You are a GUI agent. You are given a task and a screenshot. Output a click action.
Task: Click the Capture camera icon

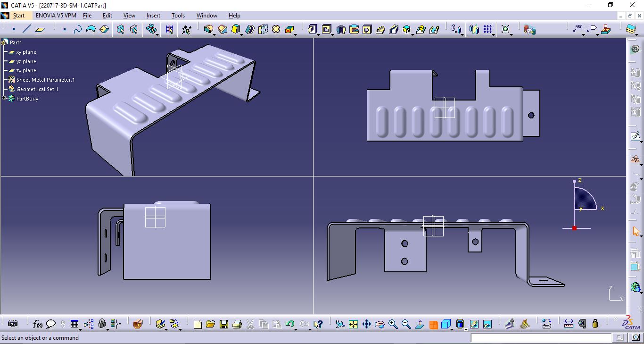pyautogui.click(x=13, y=324)
